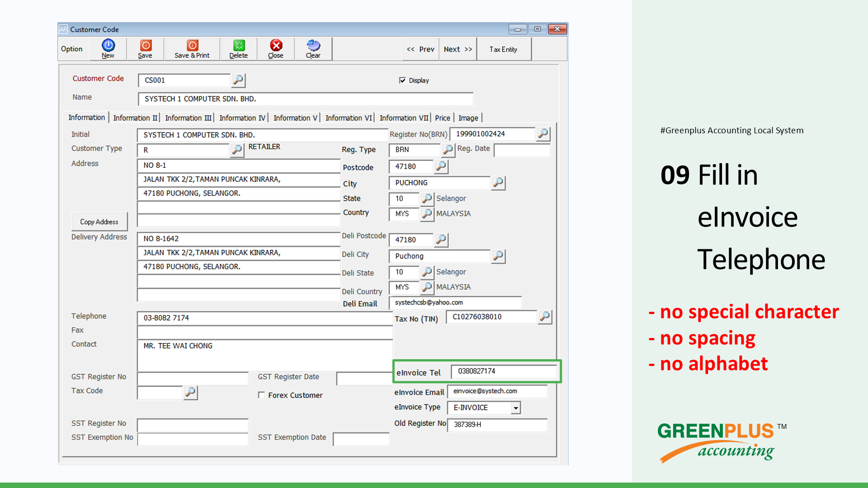Click Delivery Address first line NO 8-1642
The width and height of the screenshot is (868, 488).
click(239, 239)
